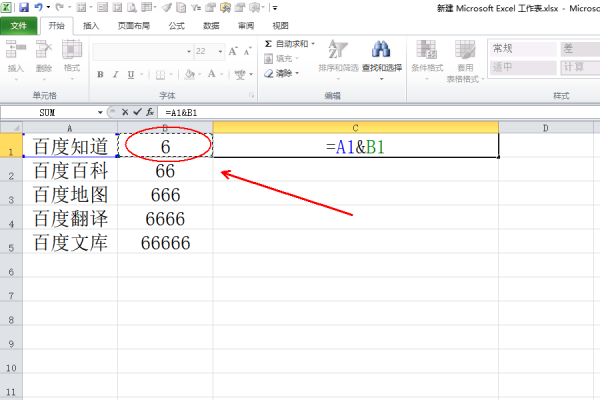This screenshot has height=400, width=600.
Task: Apply the 适中 cell style
Action: tap(523, 68)
